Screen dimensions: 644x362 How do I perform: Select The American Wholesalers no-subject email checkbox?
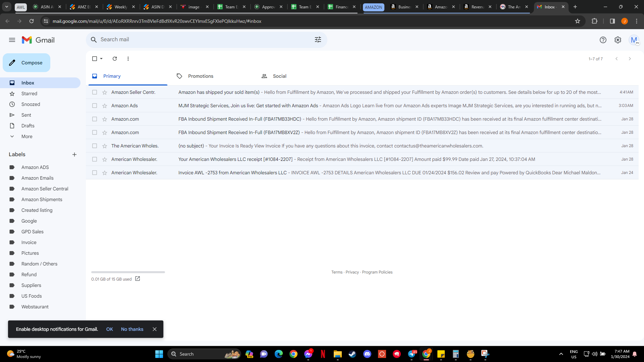pos(95,146)
